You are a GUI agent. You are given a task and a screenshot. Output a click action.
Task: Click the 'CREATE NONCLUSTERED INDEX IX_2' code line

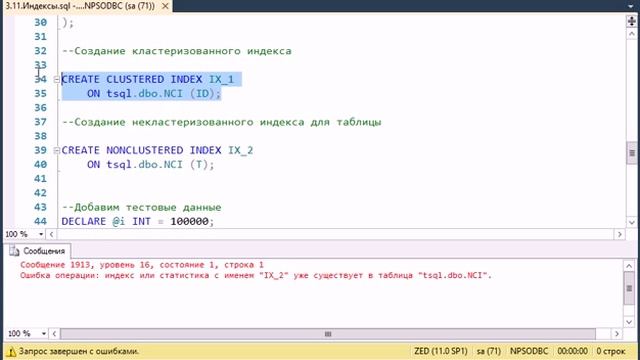pyautogui.click(x=157, y=150)
